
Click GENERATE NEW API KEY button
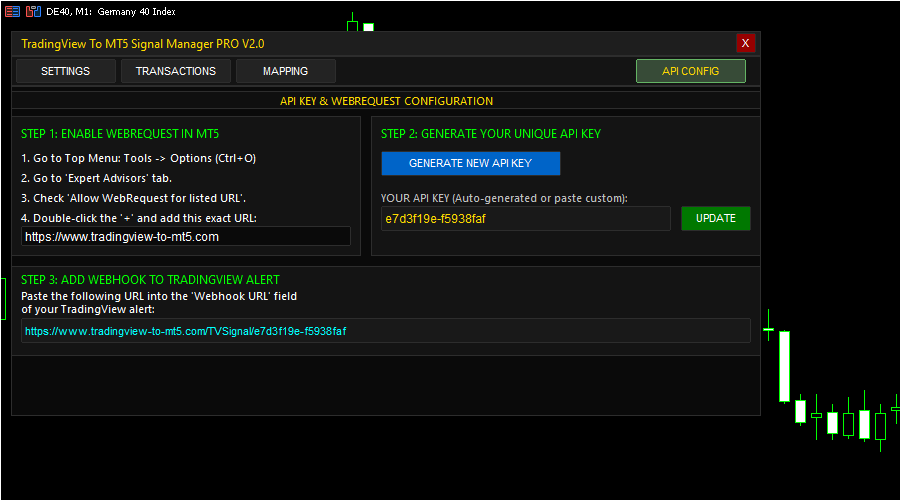point(471,164)
